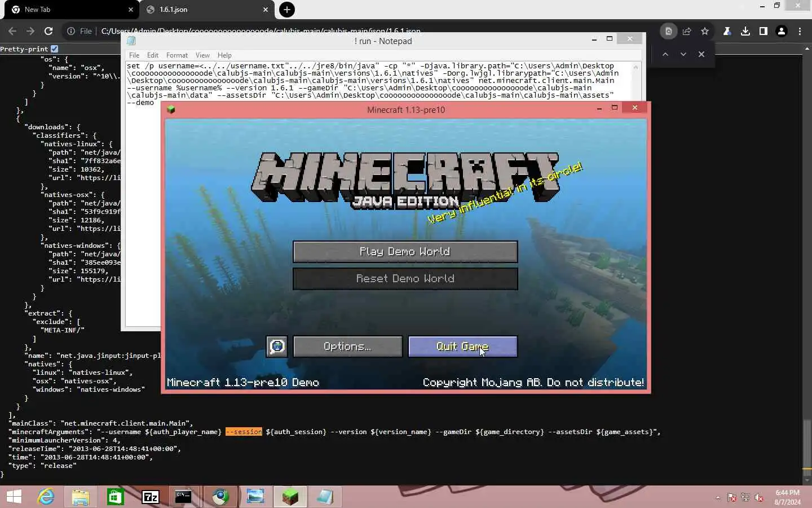Close the New Tab browser tab

131,10
